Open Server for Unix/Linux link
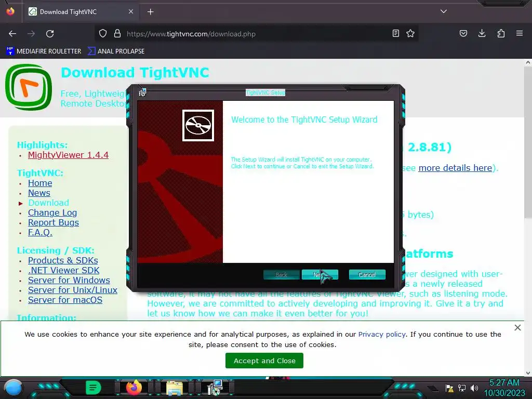The image size is (532, 399). (x=73, y=290)
